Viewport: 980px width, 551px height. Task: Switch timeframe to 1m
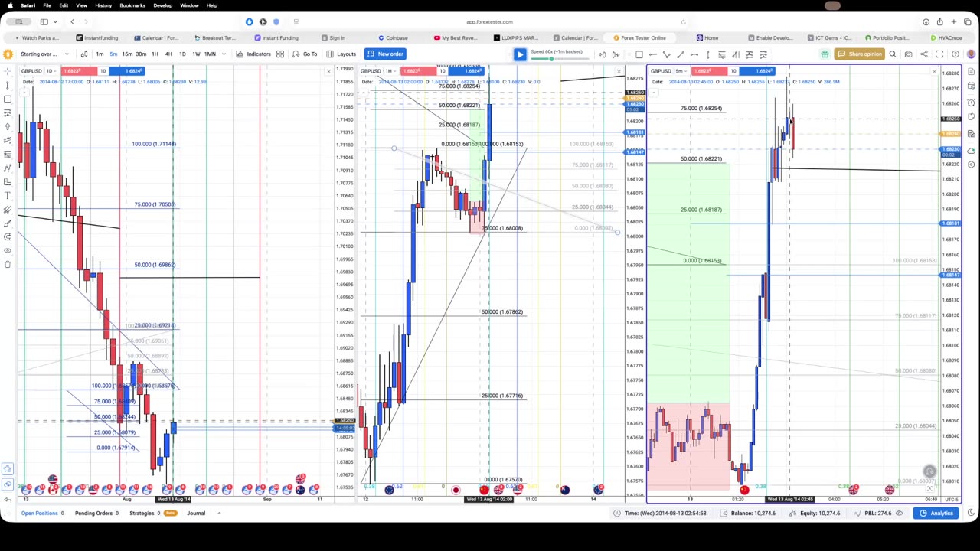pyautogui.click(x=100, y=54)
